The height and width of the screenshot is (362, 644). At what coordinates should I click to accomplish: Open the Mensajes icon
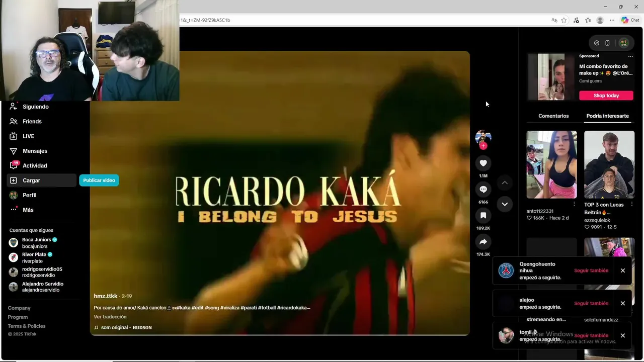[x=14, y=151]
